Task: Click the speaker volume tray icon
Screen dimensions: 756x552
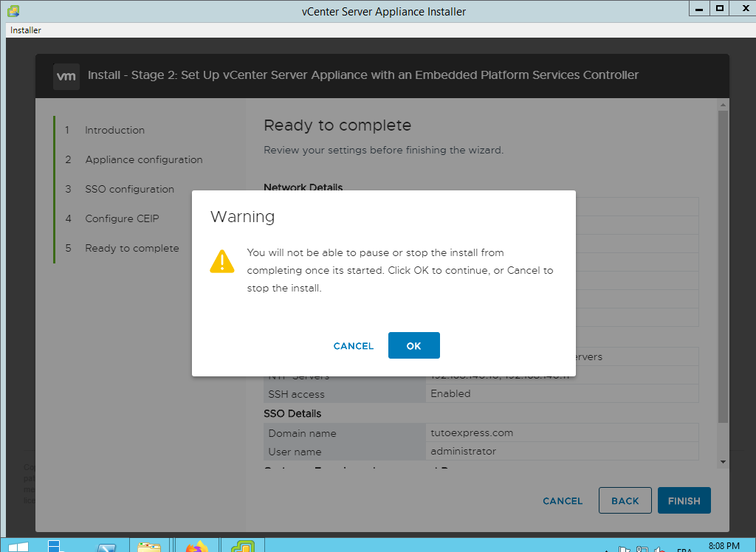Action: [x=659, y=549]
